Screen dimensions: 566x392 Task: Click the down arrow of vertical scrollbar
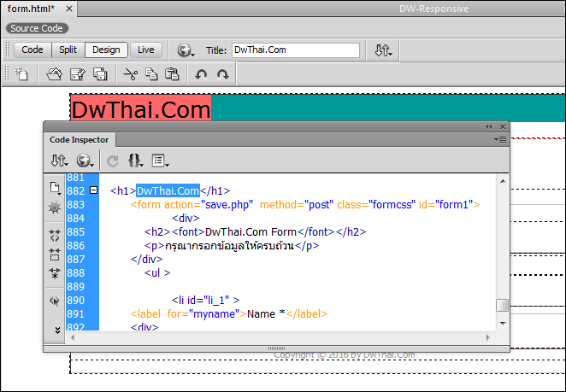(503, 324)
